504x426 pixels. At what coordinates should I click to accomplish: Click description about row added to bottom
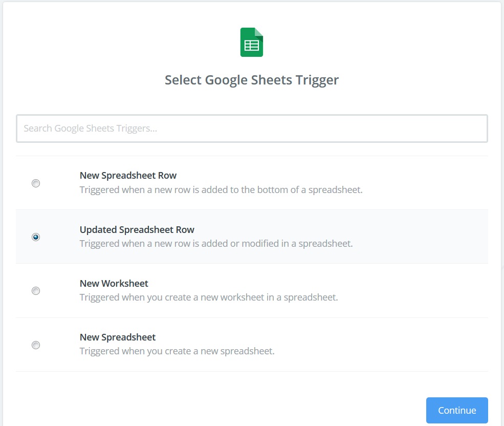pos(221,190)
